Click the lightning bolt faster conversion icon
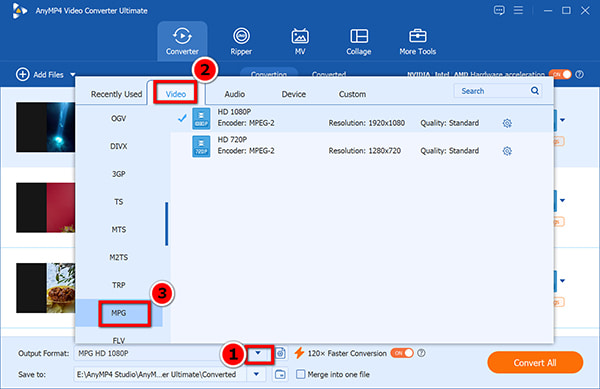Viewport: 600px width, 389px height. point(299,353)
